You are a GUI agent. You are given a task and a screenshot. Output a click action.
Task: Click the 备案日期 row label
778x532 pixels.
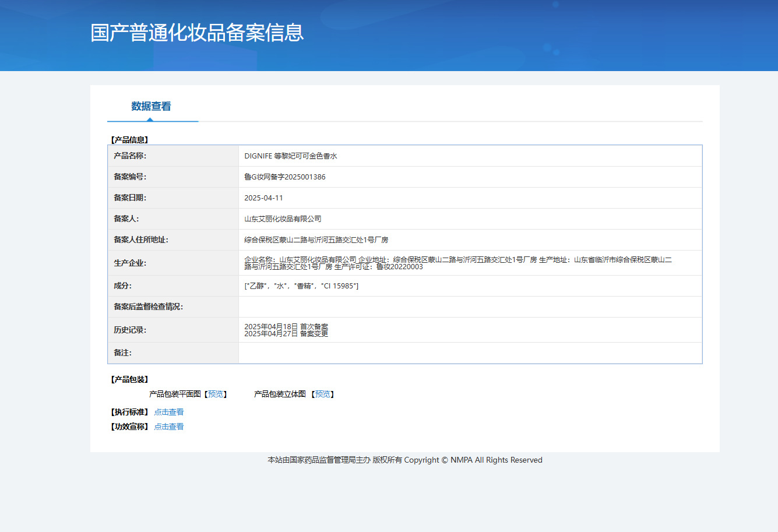(130, 198)
